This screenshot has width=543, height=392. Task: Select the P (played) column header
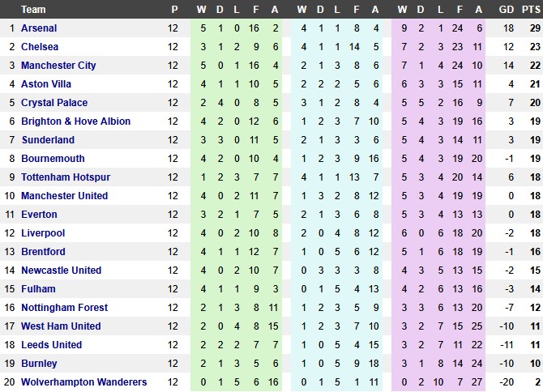click(173, 10)
